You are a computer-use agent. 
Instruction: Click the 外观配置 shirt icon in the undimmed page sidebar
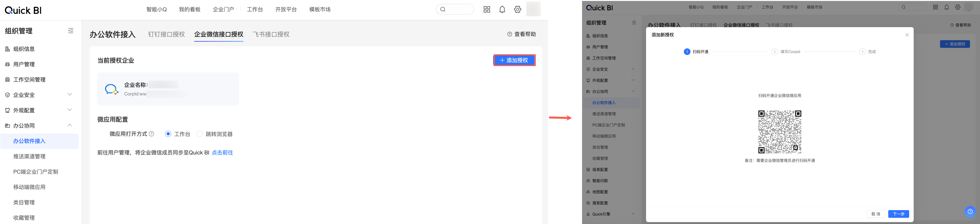(x=7, y=111)
